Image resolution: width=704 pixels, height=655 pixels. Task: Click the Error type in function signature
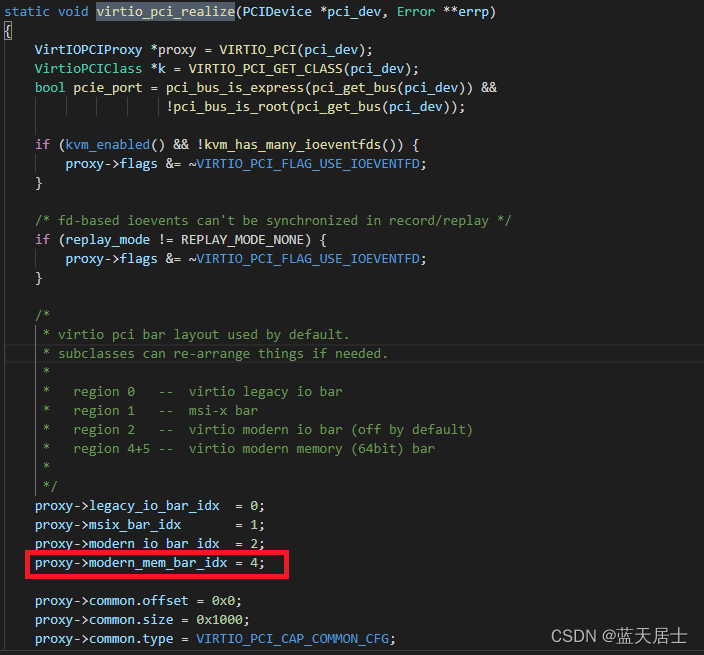pos(415,11)
